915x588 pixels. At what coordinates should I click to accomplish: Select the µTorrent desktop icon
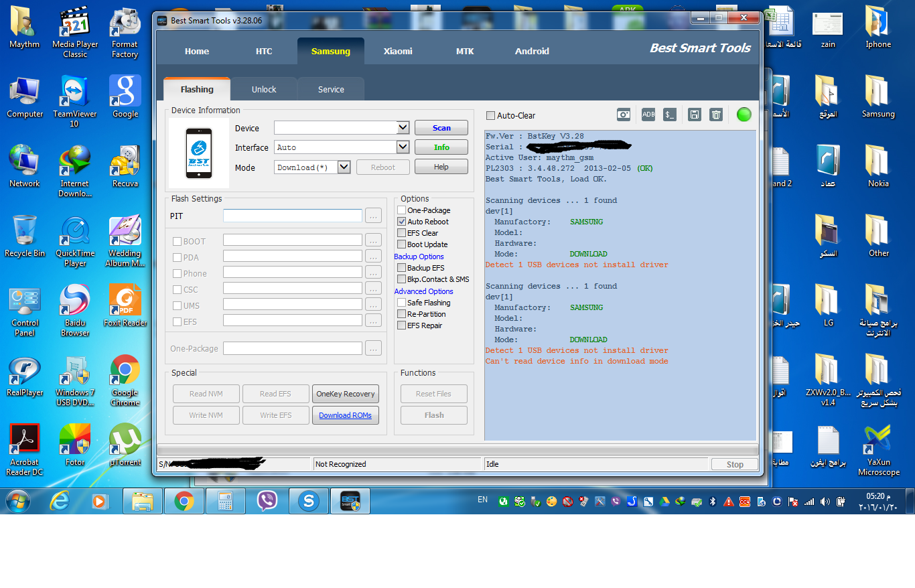125,445
